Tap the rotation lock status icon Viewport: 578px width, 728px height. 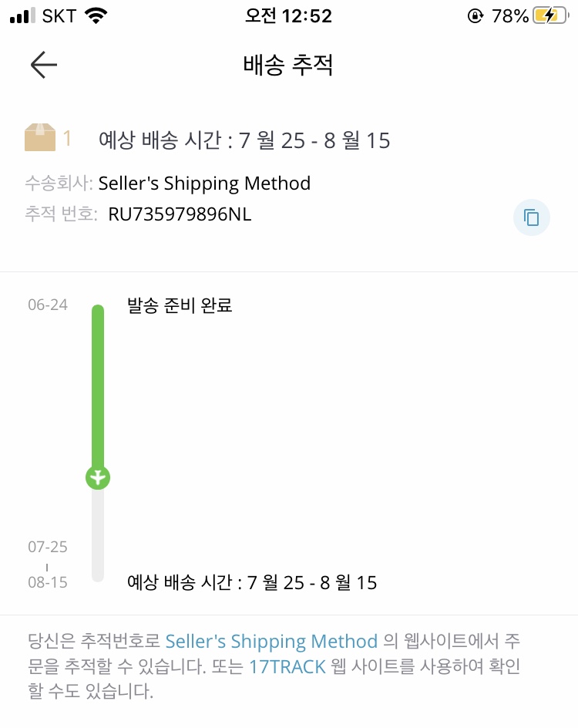pos(476,15)
